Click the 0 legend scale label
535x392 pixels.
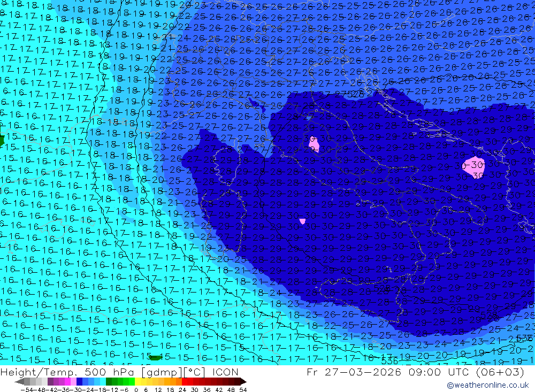pos(136,390)
